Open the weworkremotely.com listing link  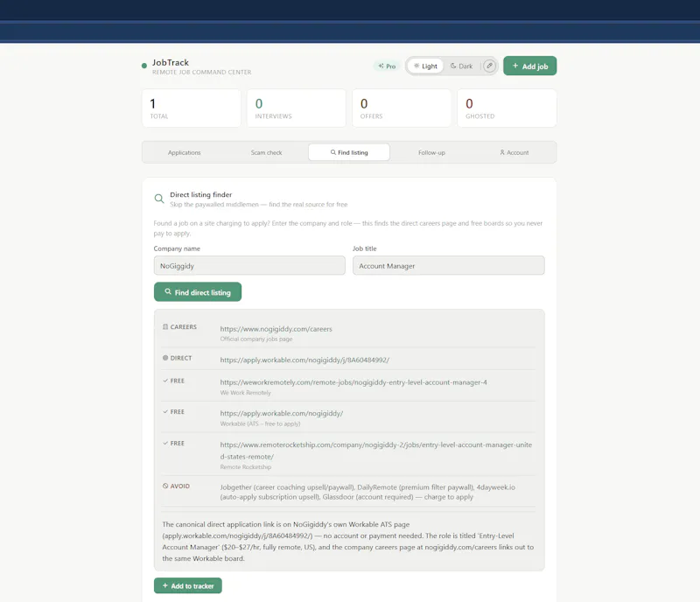tap(353, 382)
